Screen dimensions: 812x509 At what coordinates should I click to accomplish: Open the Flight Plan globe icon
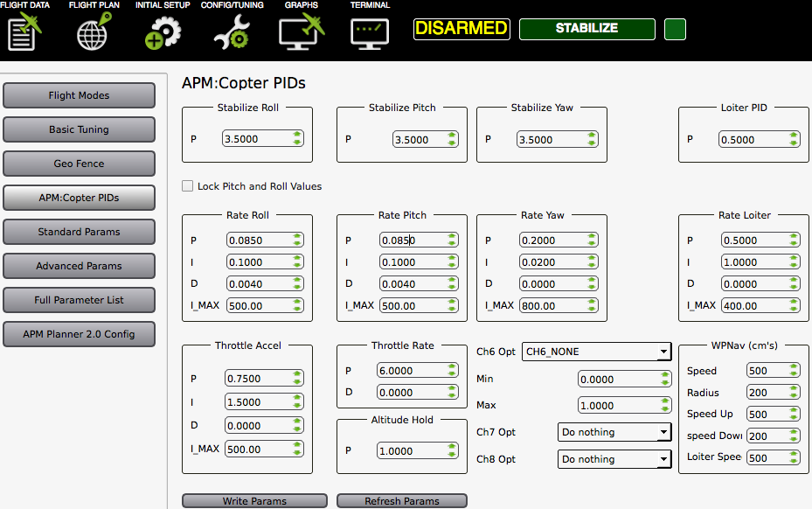tap(94, 31)
